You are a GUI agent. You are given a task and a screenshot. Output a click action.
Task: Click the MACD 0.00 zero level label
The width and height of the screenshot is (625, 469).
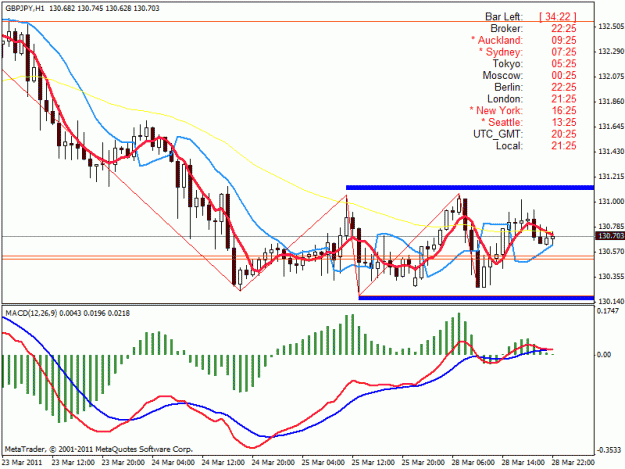[604, 355]
